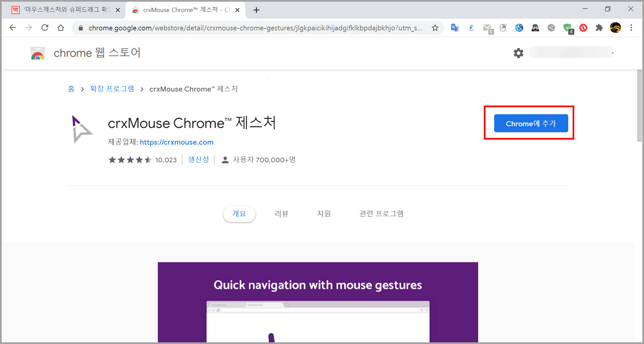Click the Chrome에 추가 button

coord(531,123)
